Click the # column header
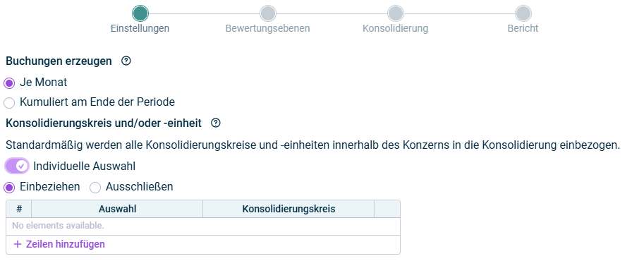Viewport: 644px width, 261px height. 19,209
